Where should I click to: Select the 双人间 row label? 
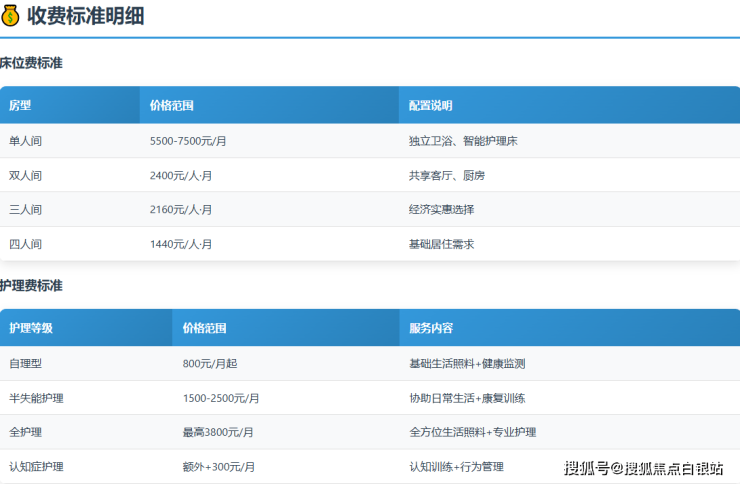click(x=26, y=175)
